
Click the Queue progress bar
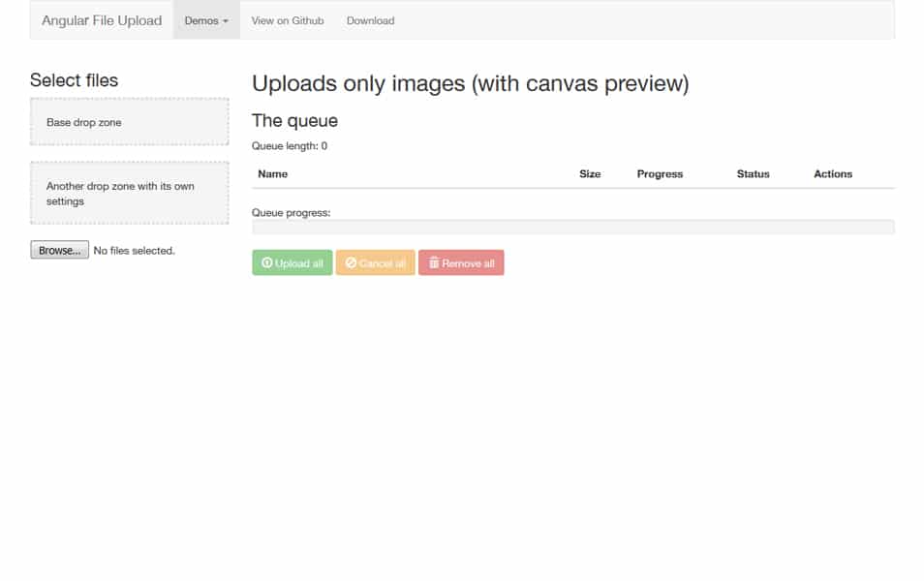click(571, 227)
